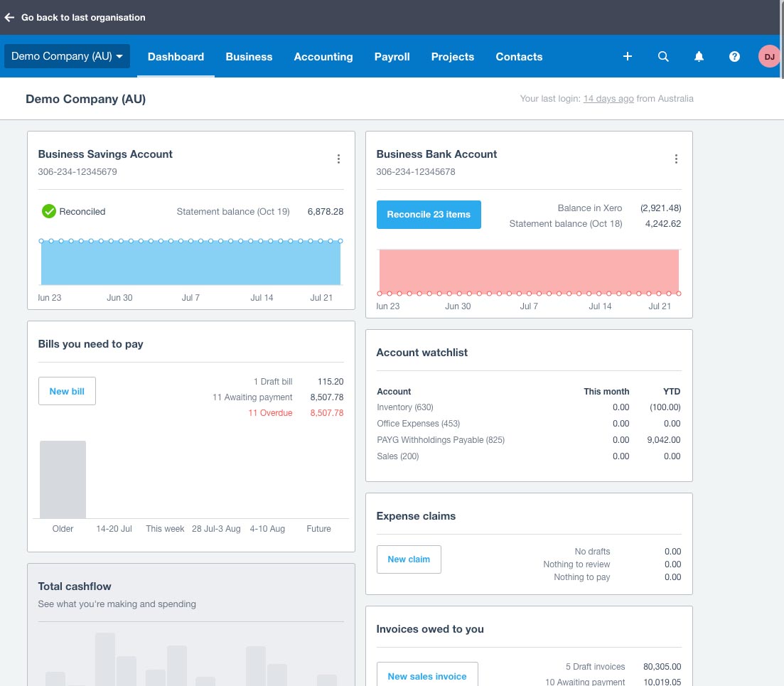784x686 pixels.
Task: Click the This week label on bills chart
Action: [x=165, y=528]
